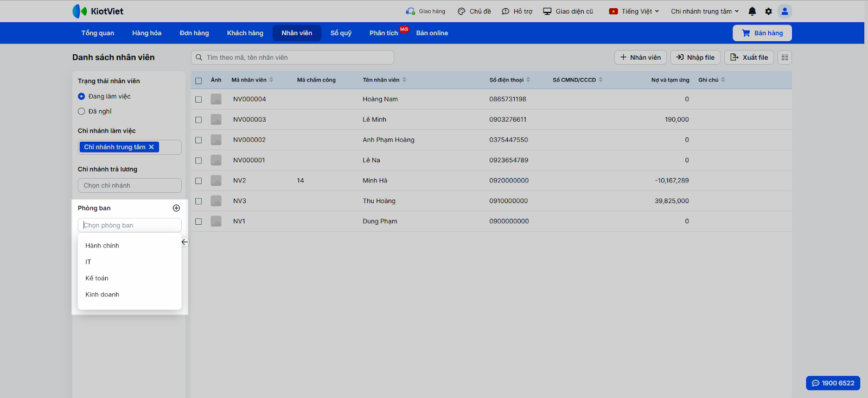This screenshot has width=868, height=398.
Task: Open Chi nhánh trung tâm branch switcher
Action: [705, 11]
